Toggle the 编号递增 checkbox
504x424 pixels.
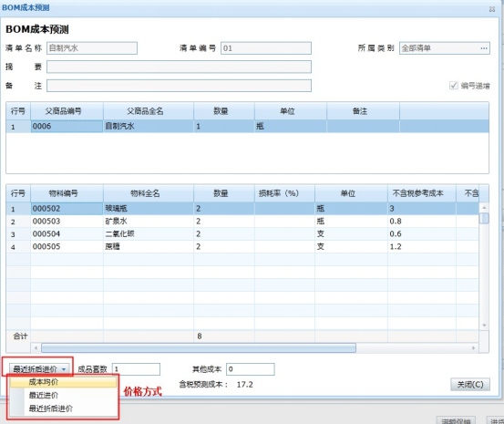click(453, 85)
